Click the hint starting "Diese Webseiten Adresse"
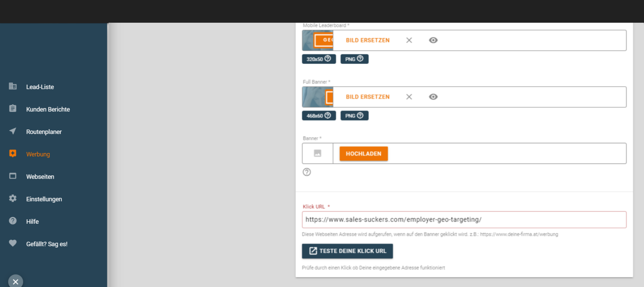 click(x=430, y=234)
